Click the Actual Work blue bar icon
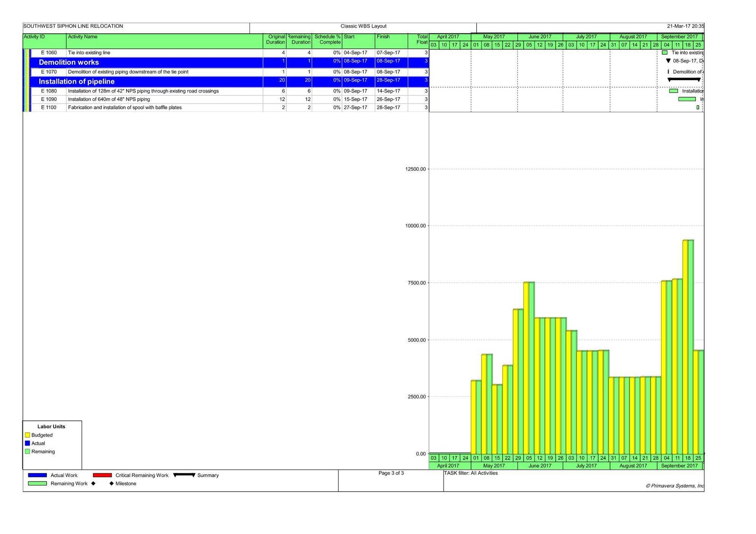This screenshot has height=534, width=756. (x=37, y=475)
